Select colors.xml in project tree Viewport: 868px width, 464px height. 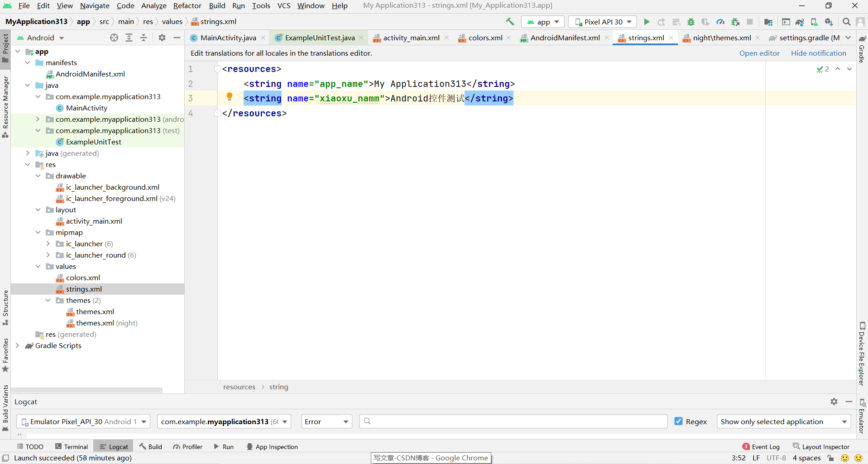pos(83,277)
